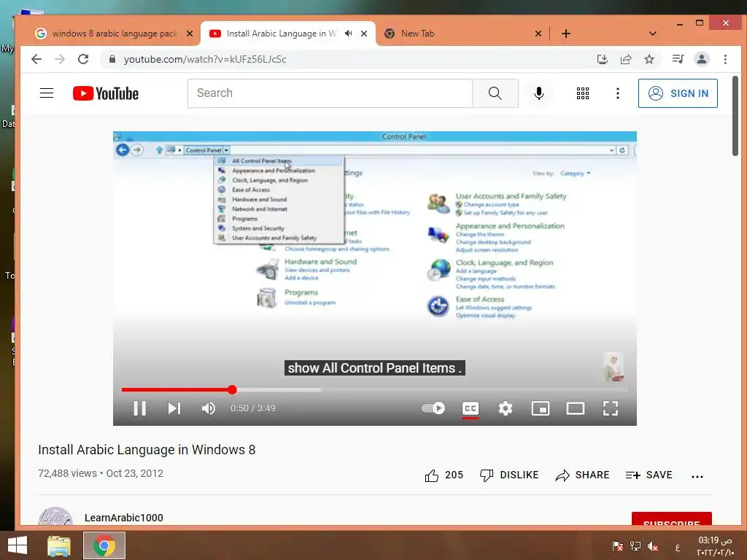Open Action Center flag tray icon

617,546
